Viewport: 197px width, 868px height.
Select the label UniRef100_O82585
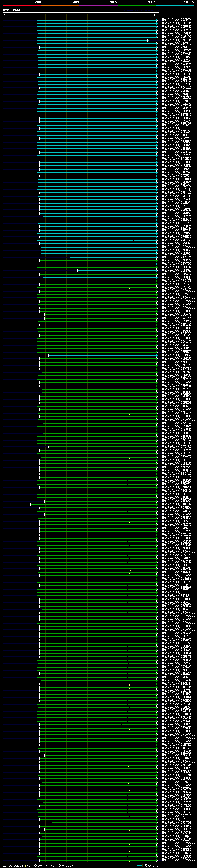[177, 142]
